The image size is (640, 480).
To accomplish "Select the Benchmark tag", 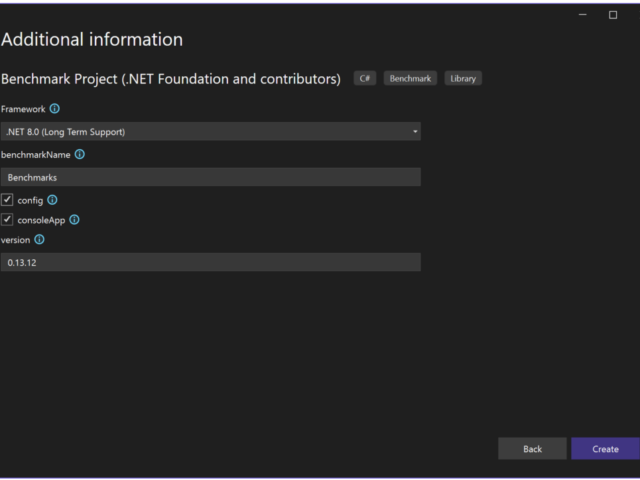I will (410, 79).
